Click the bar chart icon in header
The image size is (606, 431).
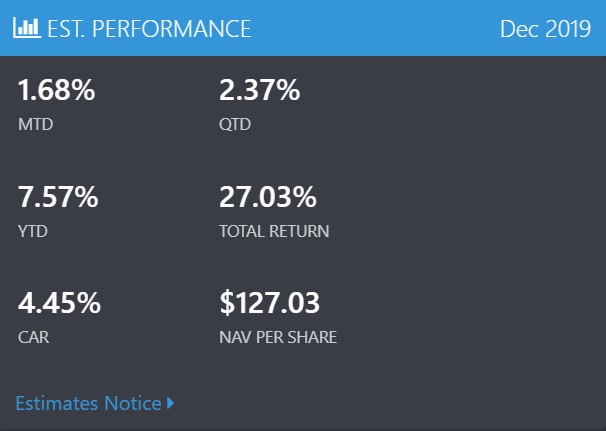click(27, 28)
